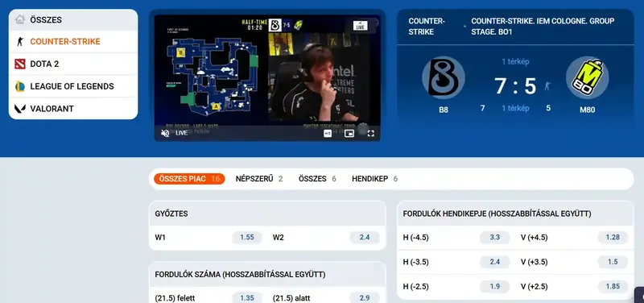The image size is (644, 303).
Task: Open the Összes home icon
Action: [x=19, y=19]
